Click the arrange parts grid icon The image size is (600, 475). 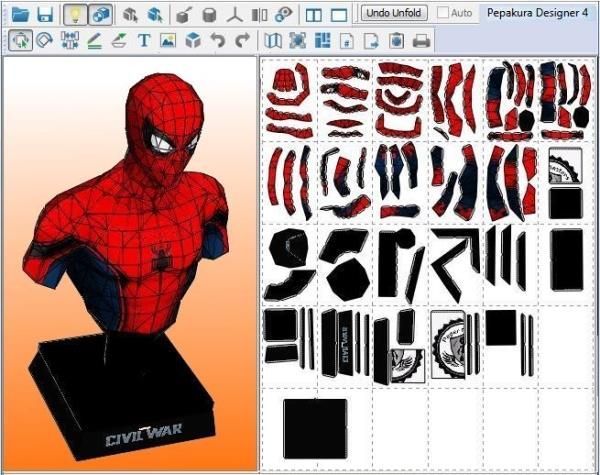pyautogui.click(x=322, y=41)
